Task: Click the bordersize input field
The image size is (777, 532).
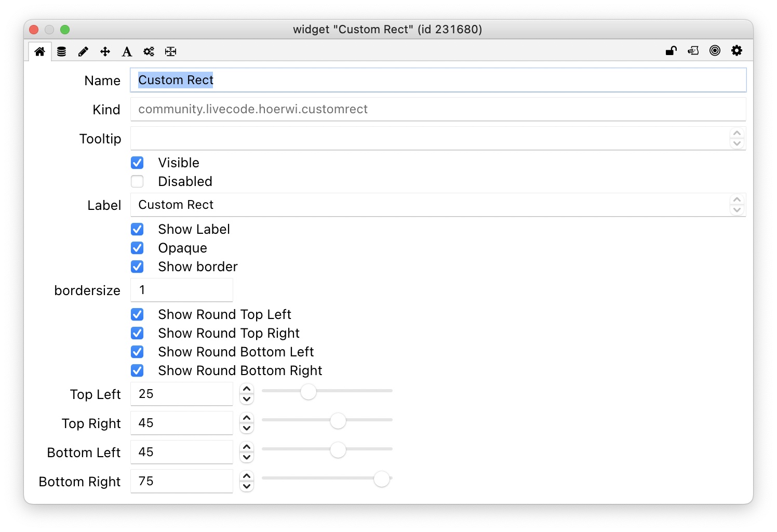Action: (x=181, y=290)
